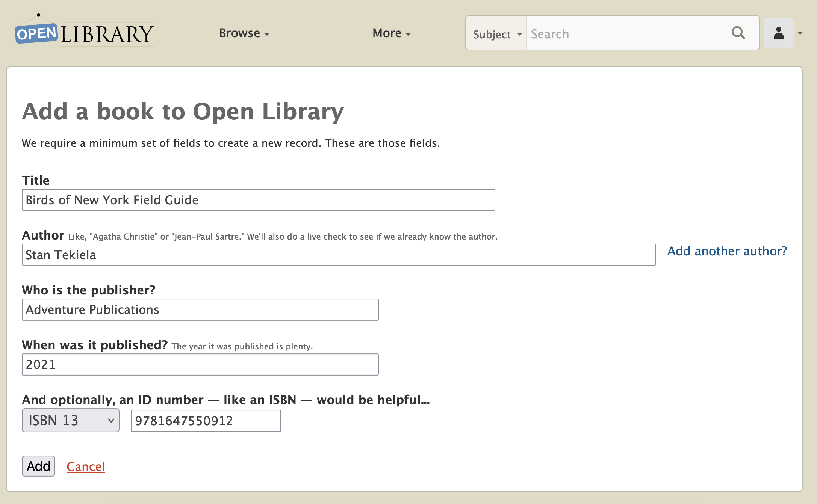Click the Open Library logo
The width and height of the screenshot is (817, 504).
click(x=83, y=34)
